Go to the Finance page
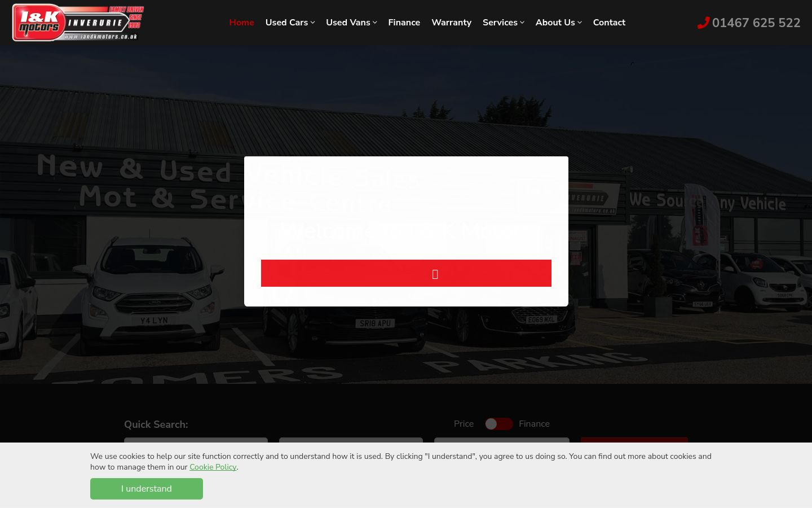 coord(404,23)
